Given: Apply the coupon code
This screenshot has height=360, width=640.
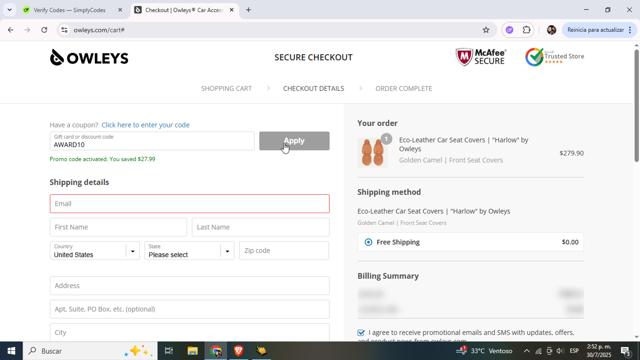Looking at the screenshot, I should (x=294, y=141).
